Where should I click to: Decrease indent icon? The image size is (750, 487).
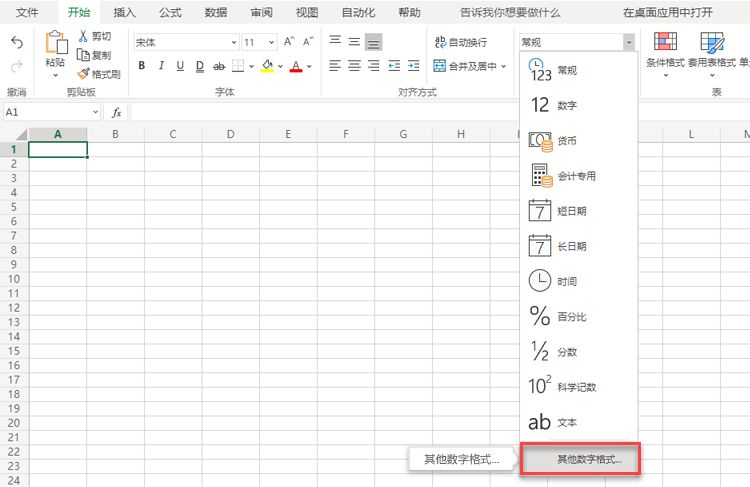[394, 66]
